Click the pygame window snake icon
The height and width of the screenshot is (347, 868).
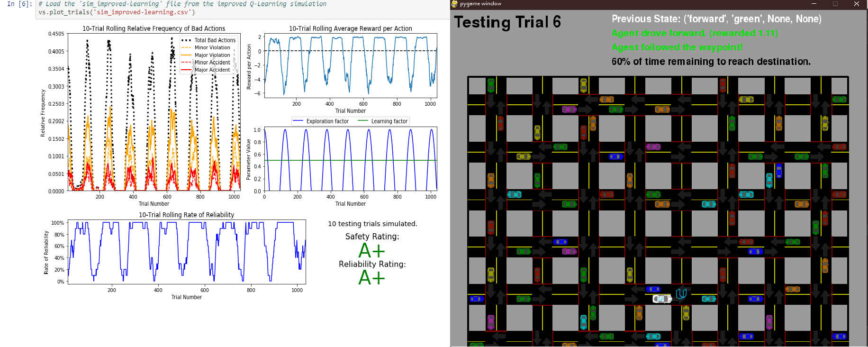pyautogui.click(x=455, y=4)
